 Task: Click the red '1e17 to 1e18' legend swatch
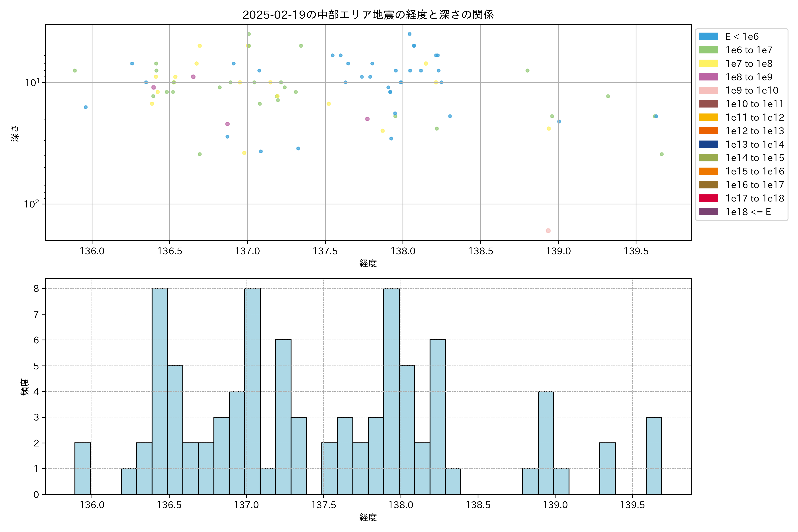tap(708, 198)
